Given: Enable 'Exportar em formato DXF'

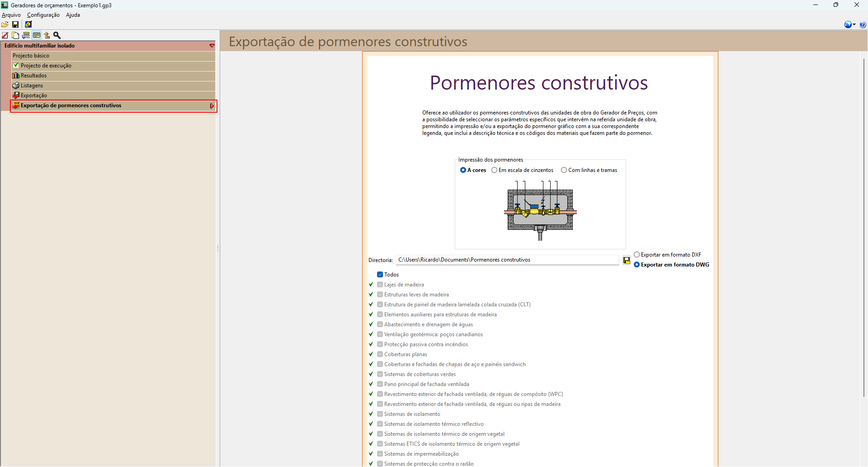Looking at the screenshot, I should 637,254.
